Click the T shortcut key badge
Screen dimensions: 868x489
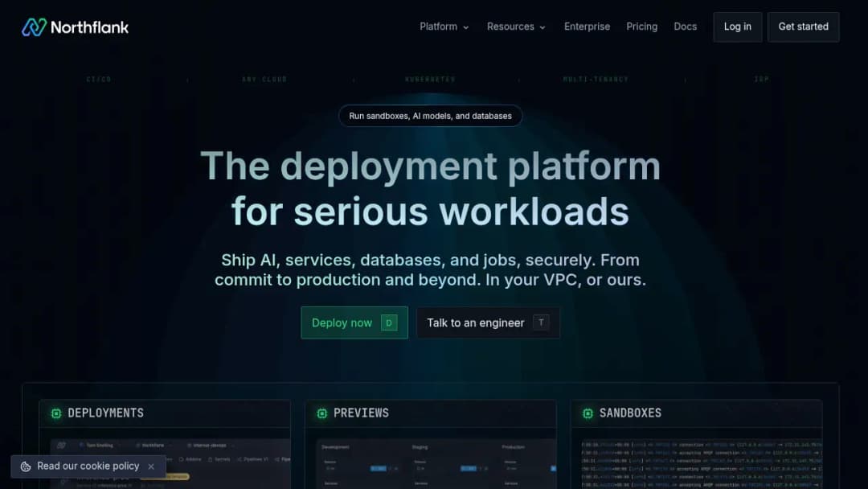[x=541, y=323]
